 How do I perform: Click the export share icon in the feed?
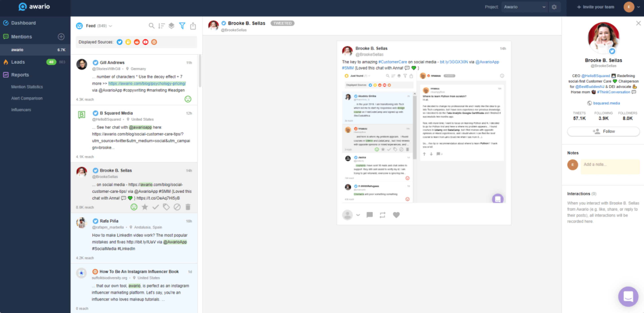[x=193, y=26]
